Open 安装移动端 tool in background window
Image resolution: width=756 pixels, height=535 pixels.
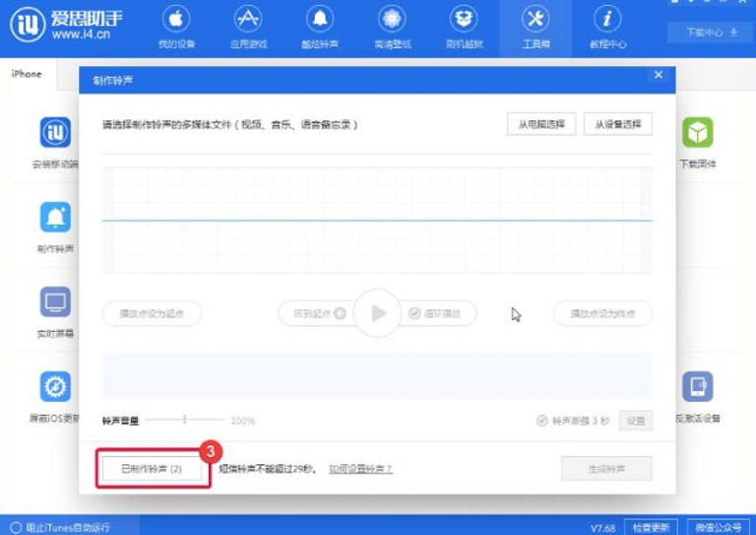[x=55, y=143]
